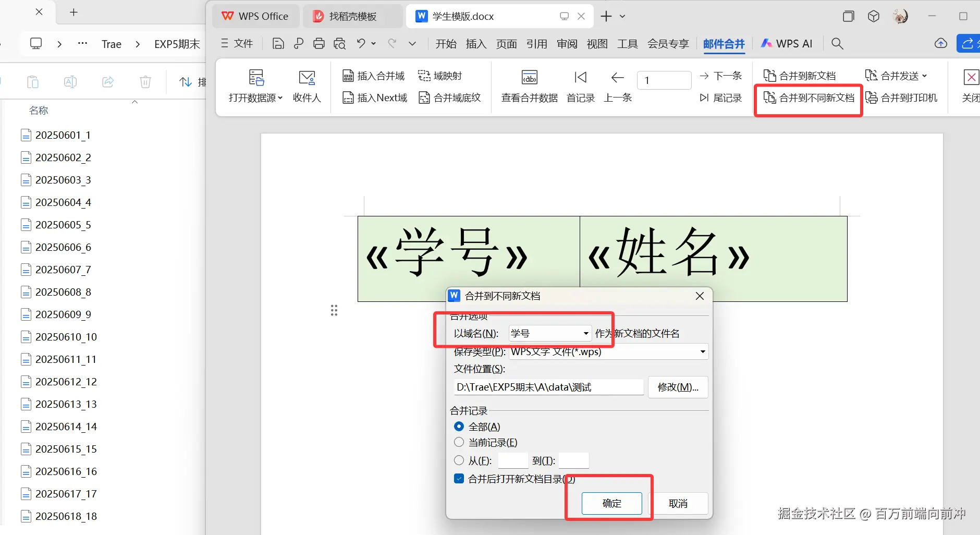The width and height of the screenshot is (980, 535).
Task: Close the merge dialog with X
Action: [700, 296]
